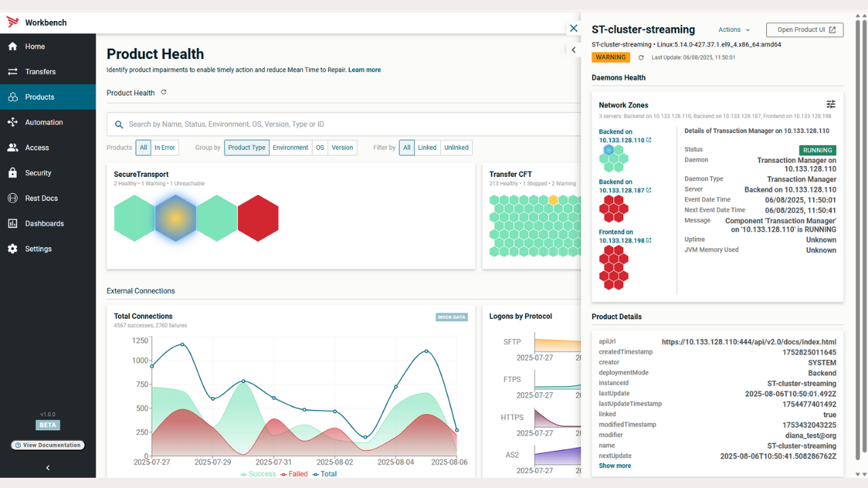Click the refresh icon beside Last Update
This screenshot has width=868, height=488.
641,58
